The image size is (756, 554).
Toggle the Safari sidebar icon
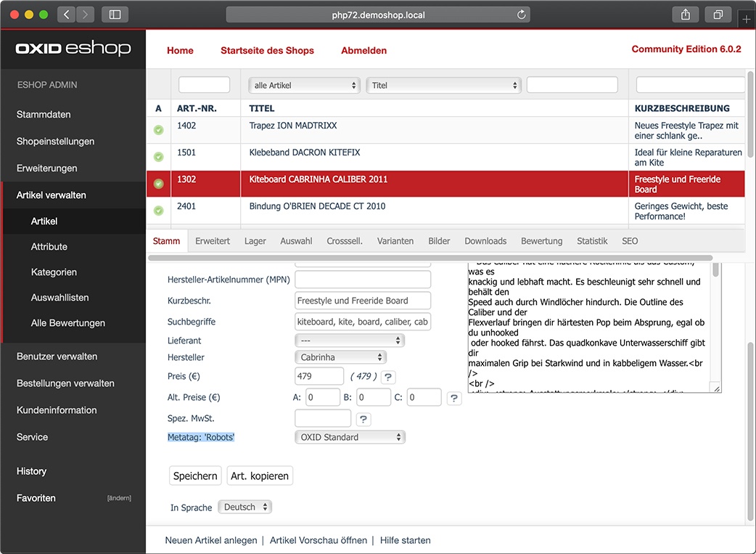[115, 15]
